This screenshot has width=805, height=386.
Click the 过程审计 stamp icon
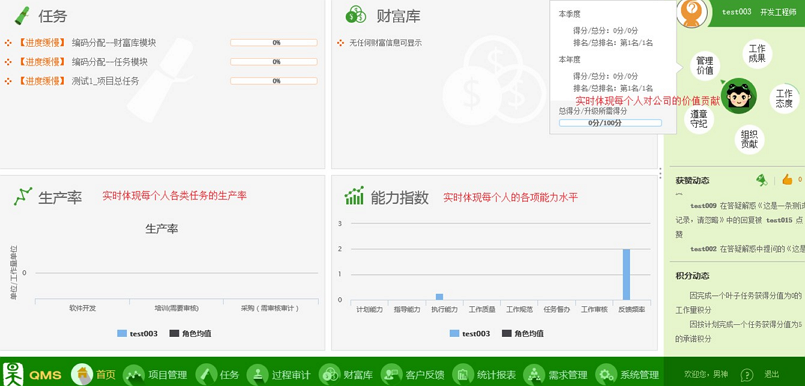[x=257, y=374]
